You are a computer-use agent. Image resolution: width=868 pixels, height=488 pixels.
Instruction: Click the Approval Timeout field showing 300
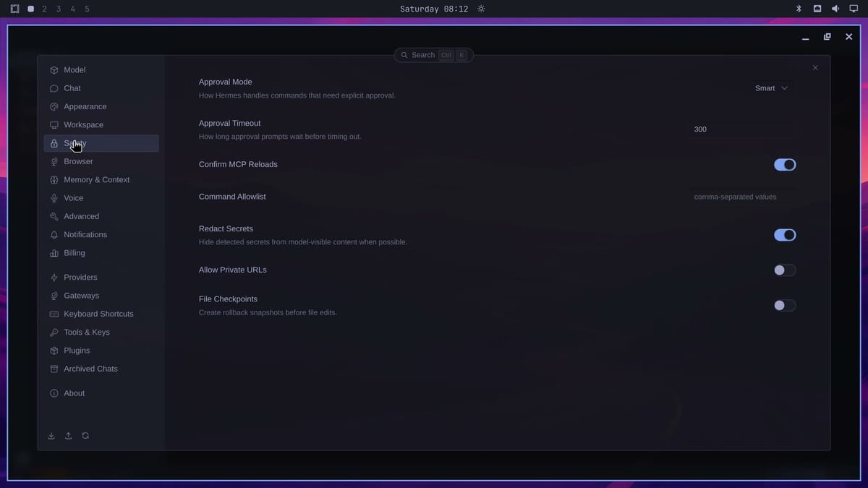[741, 129]
